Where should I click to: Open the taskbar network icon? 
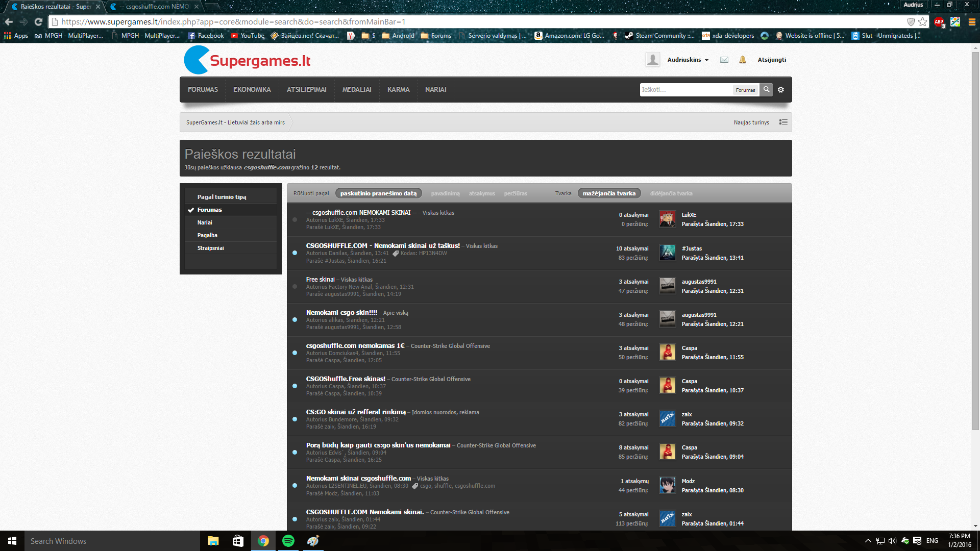coord(880,541)
